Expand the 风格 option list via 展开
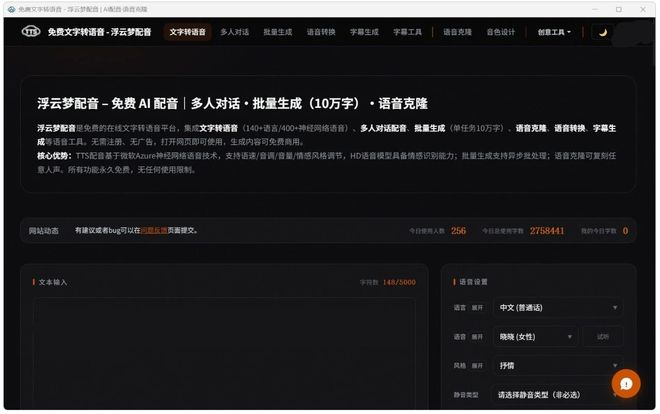660x414 pixels. click(477, 366)
